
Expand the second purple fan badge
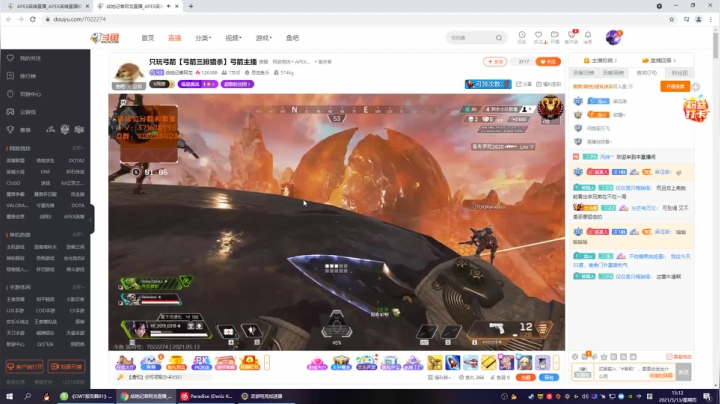[237, 84]
